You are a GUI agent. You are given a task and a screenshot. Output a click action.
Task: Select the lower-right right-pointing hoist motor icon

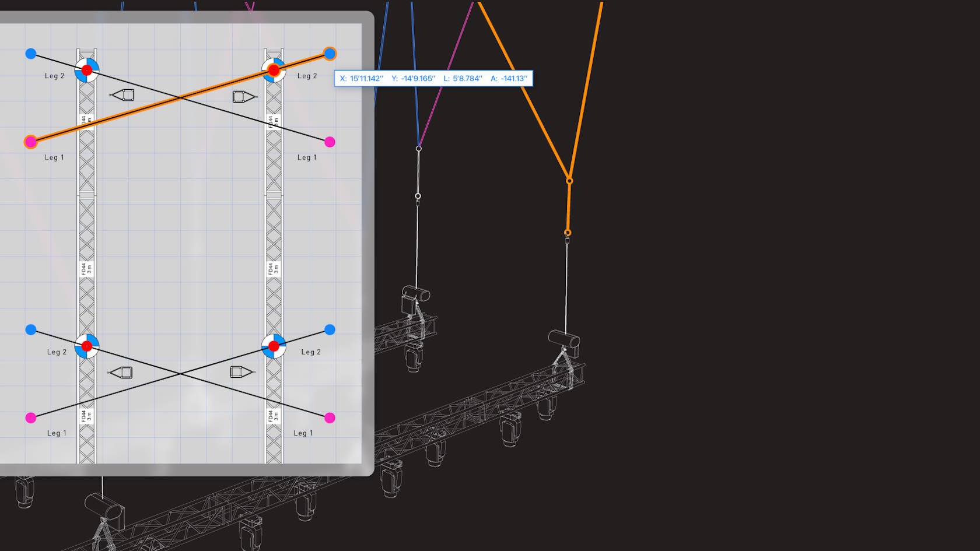[242, 372]
